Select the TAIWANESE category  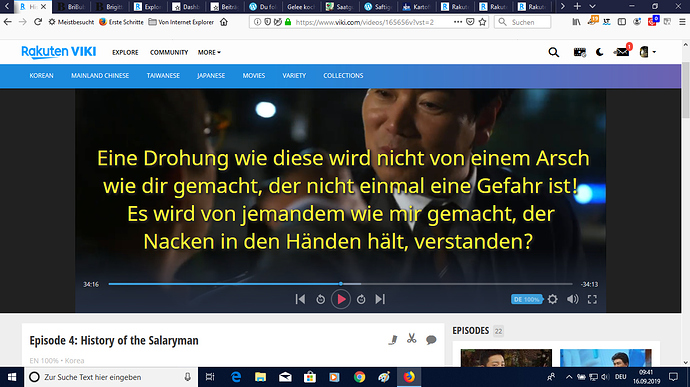(x=163, y=76)
